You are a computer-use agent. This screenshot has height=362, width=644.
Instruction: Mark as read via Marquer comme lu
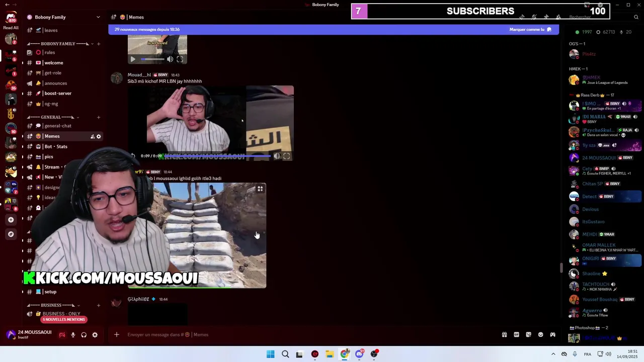[x=530, y=30]
